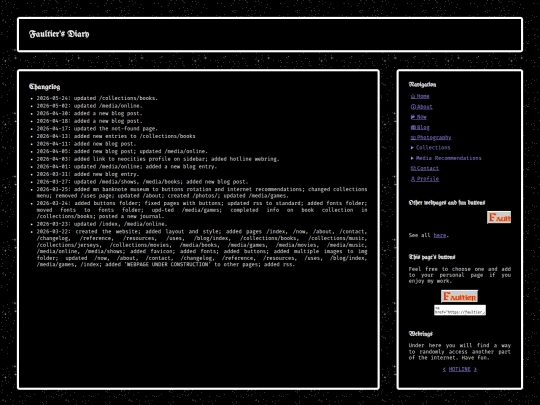Expand the Collections section
This screenshot has height=405, width=540.
pos(430,148)
